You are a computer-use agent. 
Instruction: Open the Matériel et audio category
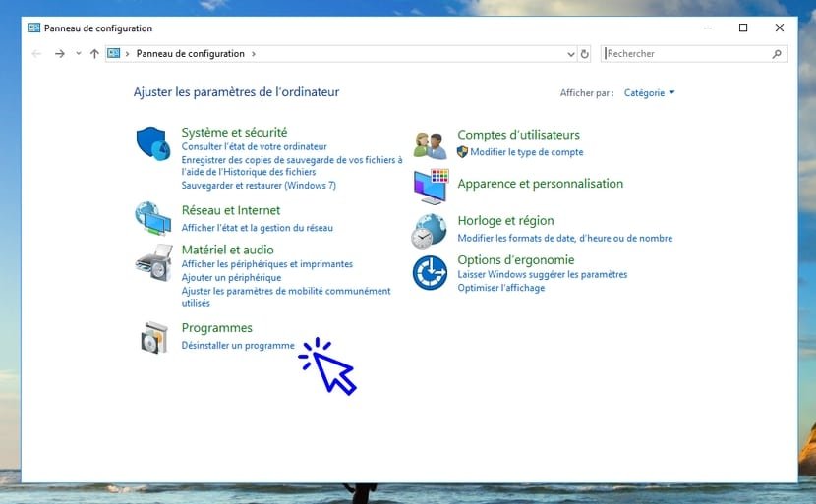(227, 250)
